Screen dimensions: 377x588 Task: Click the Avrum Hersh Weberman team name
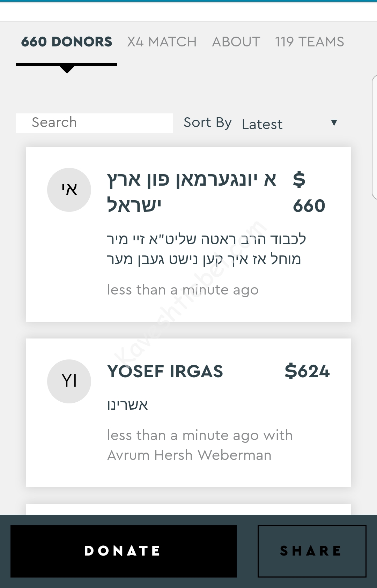(x=189, y=455)
